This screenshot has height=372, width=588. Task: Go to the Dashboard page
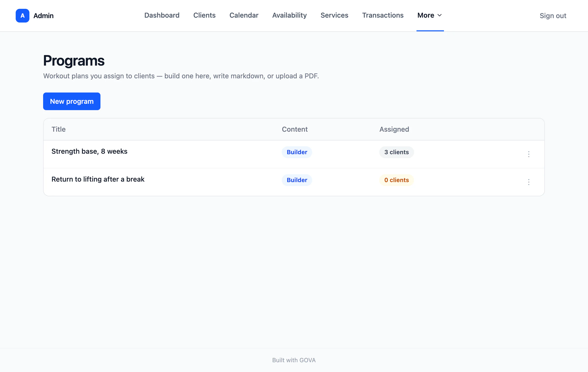162,15
